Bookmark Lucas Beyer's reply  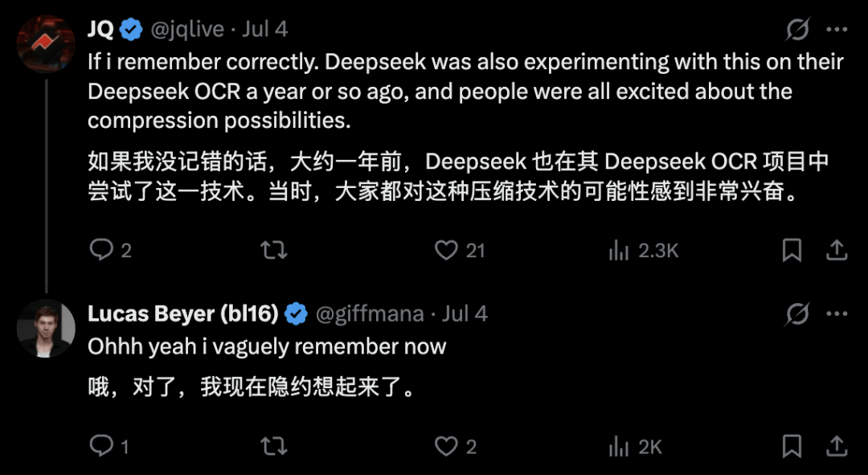pyautogui.click(x=792, y=446)
